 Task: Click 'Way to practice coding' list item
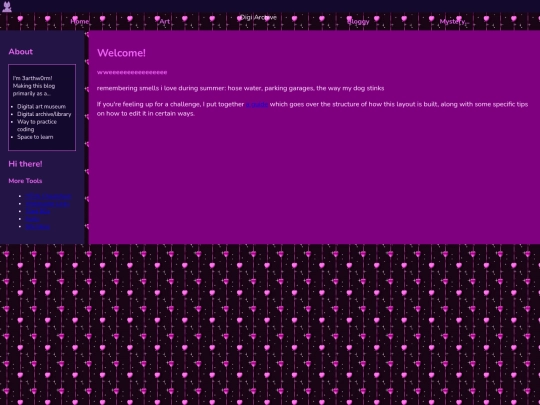(37, 125)
